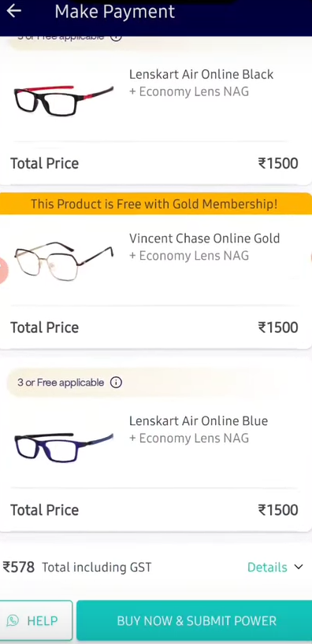View Lenskart Air Online Blue glasses image
Screen dimensions: 312x644
[x=64, y=447]
